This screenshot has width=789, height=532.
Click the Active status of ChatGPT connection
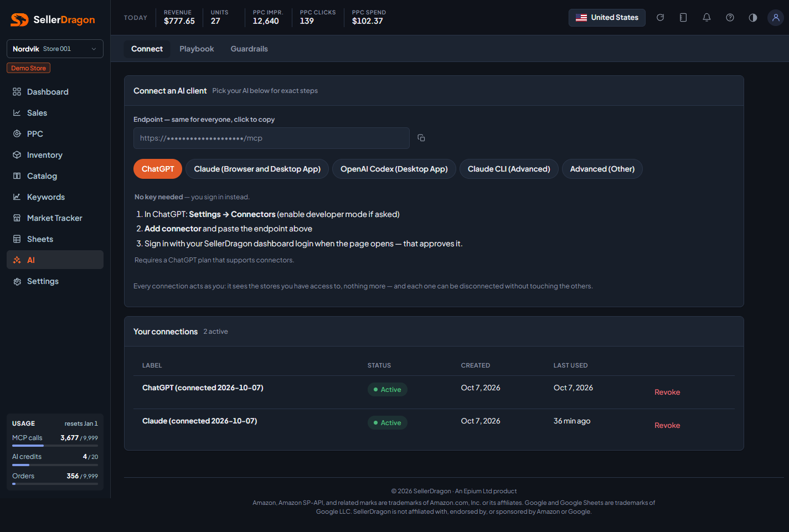pyautogui.click(x=388, y=389)
